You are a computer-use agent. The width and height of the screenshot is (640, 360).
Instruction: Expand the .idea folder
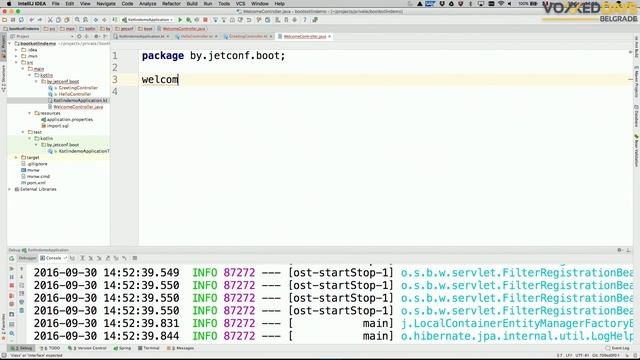pos(16,50)
